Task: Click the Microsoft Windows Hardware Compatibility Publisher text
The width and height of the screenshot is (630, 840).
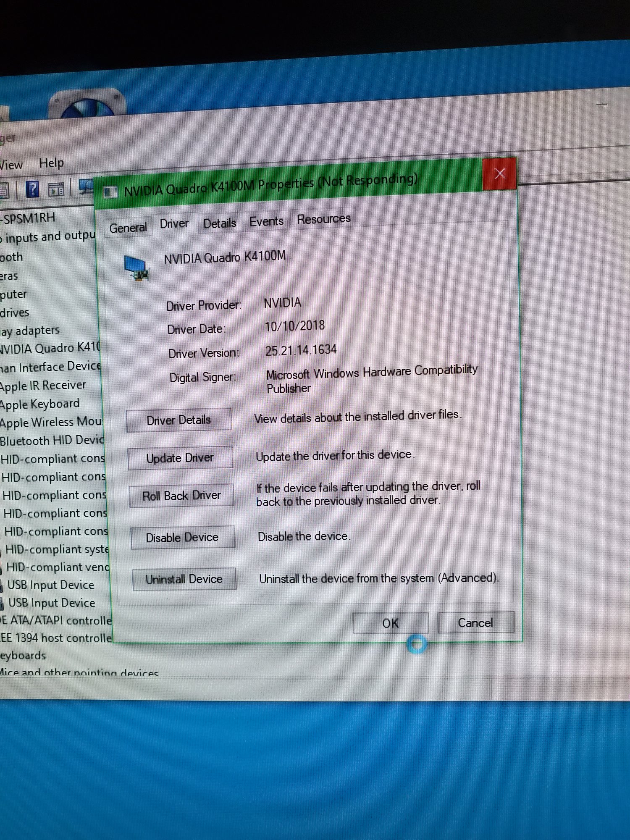Action: [372, 379]
